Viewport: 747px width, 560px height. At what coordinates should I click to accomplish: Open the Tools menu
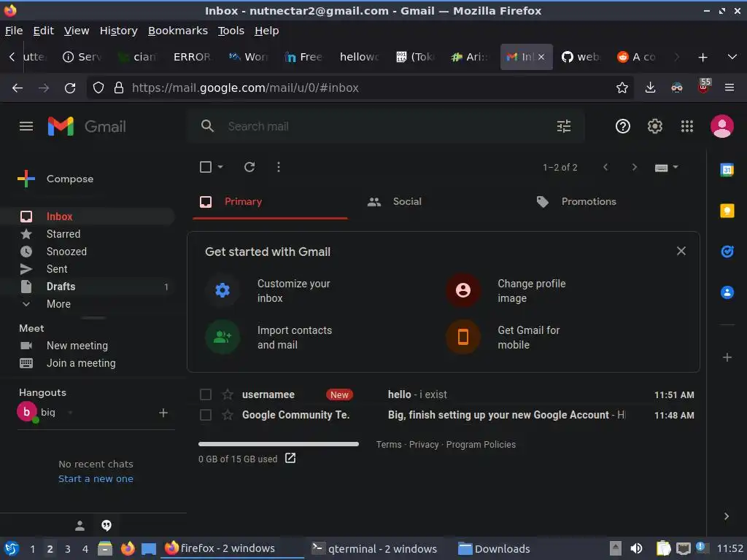point(231,31)
